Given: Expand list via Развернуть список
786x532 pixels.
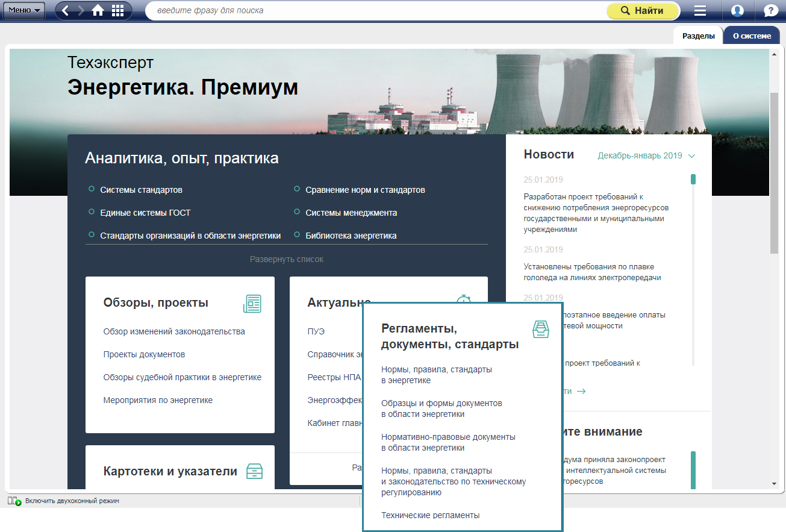Looking at the screenshot, I should coord(287,259).
